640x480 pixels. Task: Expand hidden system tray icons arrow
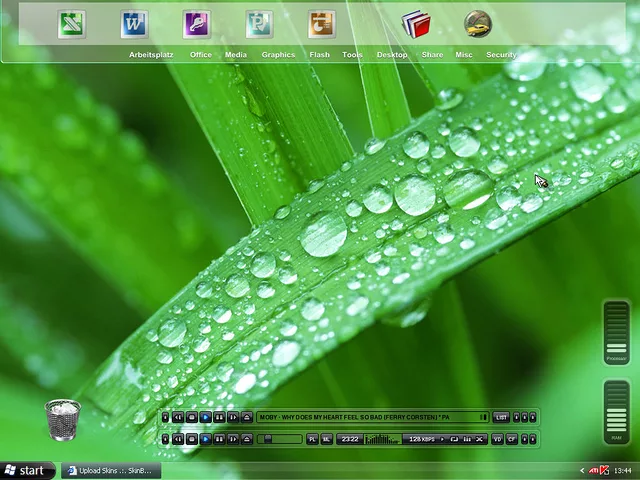[582, 470]
